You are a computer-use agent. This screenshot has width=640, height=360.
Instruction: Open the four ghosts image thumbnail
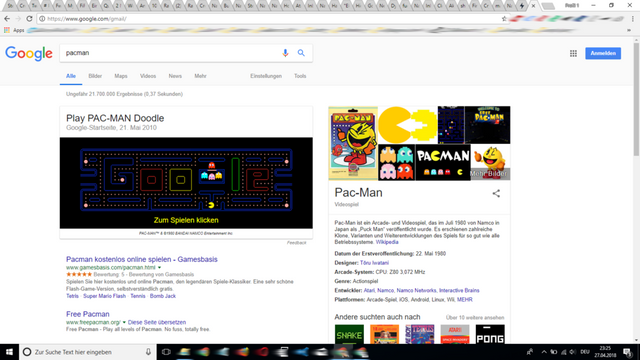(x=396, y=162)
